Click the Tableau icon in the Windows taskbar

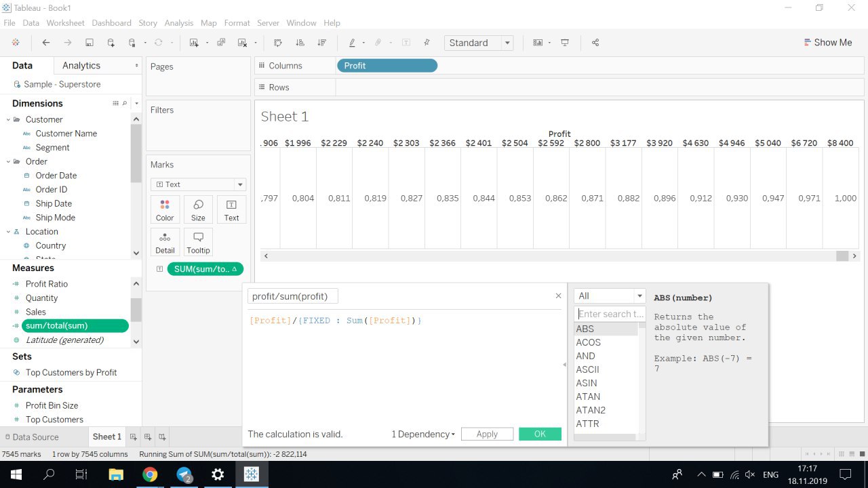251,474
